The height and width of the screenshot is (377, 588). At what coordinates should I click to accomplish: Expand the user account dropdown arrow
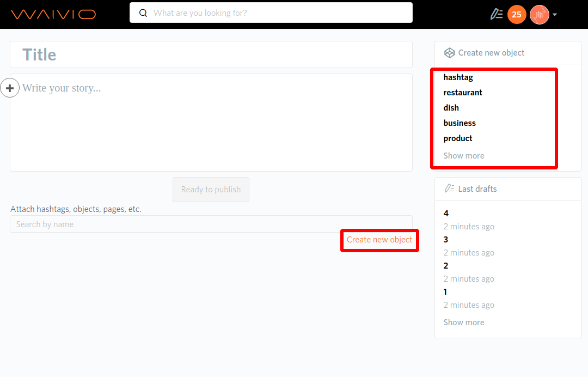pyautogui.click(x=555, y=15)
